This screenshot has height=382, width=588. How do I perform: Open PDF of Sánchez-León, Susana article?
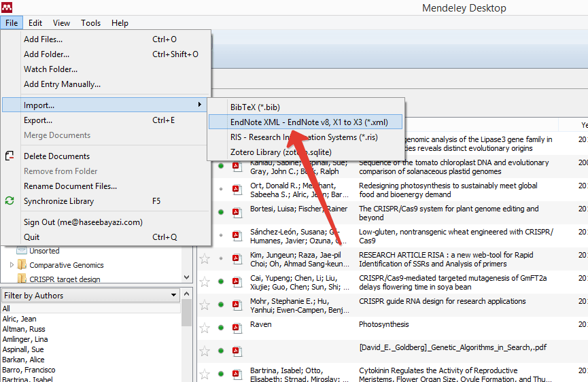point(237,235)
